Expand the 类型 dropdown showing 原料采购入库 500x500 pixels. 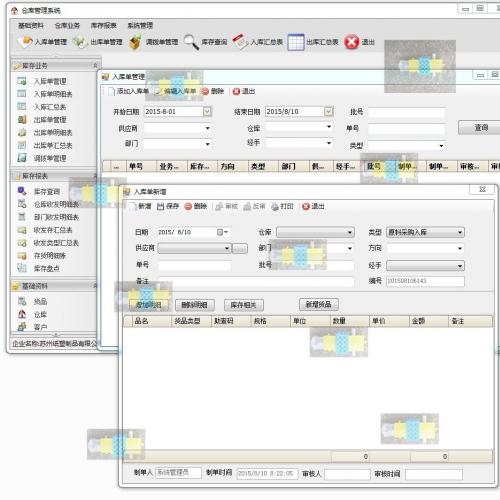coord(460,232)
